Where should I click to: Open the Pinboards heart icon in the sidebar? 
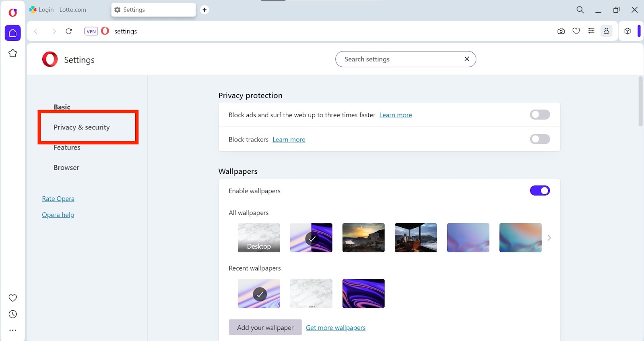click(12, 298)
